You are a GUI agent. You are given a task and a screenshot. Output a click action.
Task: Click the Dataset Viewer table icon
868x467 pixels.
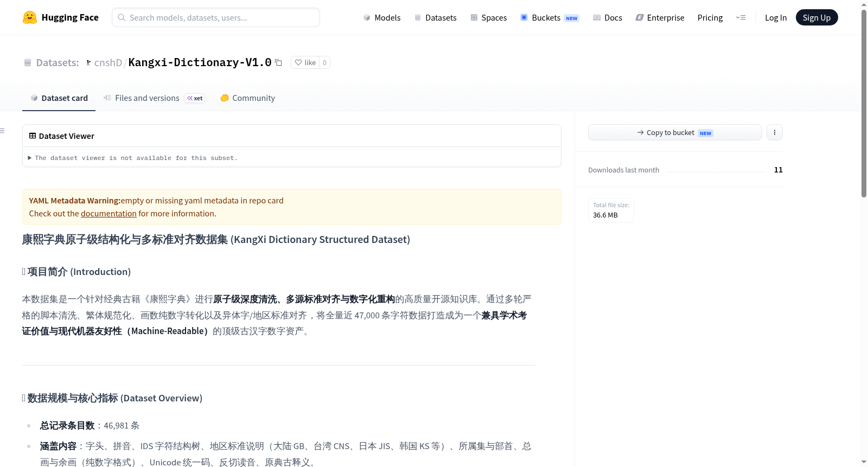coord(33,136)
